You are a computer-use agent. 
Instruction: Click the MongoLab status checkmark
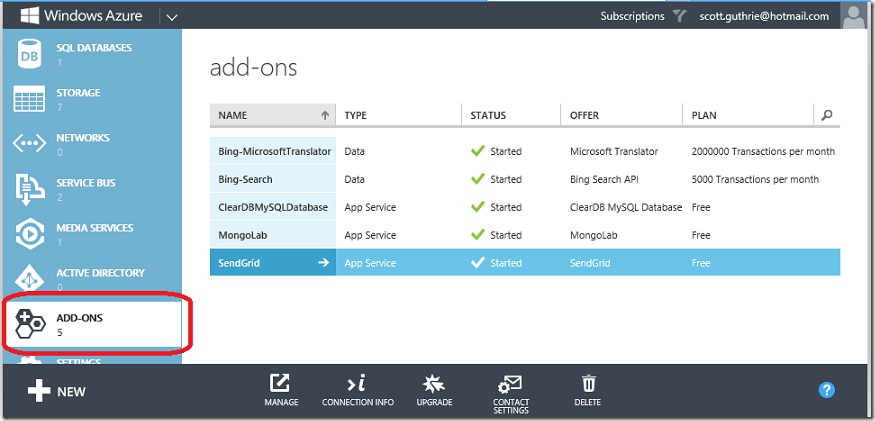pos(478,235)
